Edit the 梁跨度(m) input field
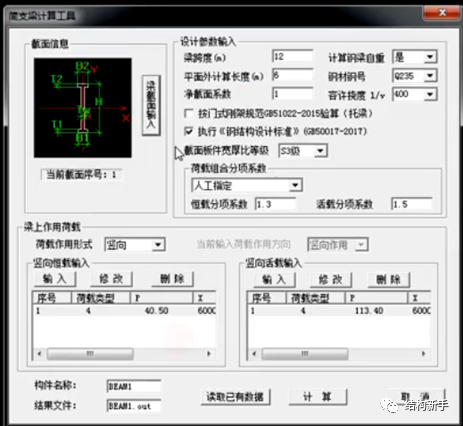 coord(293,56)
